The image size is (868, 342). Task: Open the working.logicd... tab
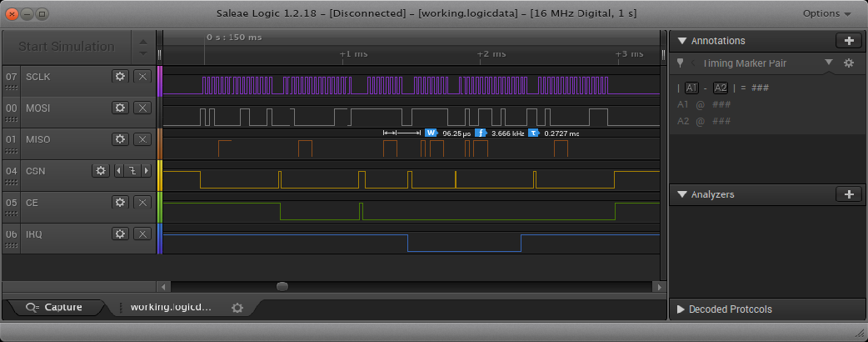171,307
